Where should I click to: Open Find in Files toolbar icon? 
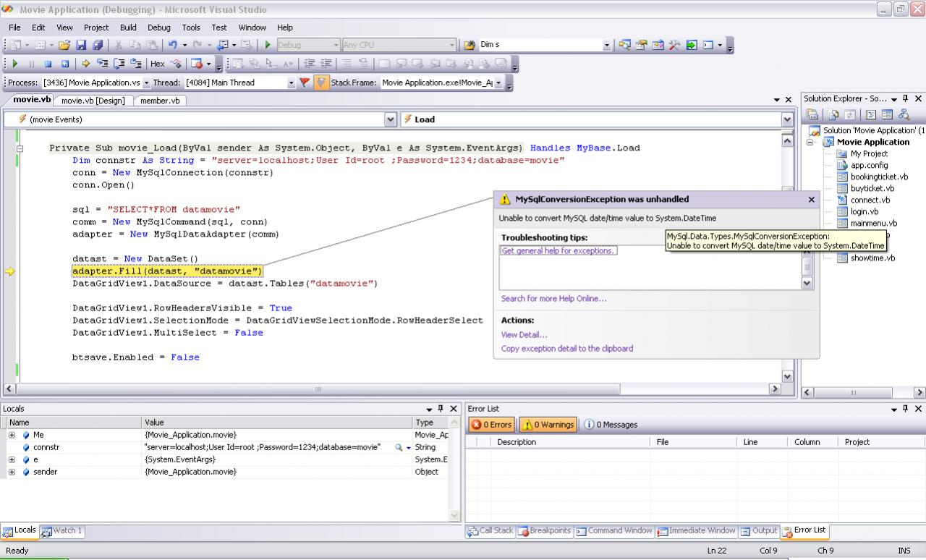coord(469,45)
